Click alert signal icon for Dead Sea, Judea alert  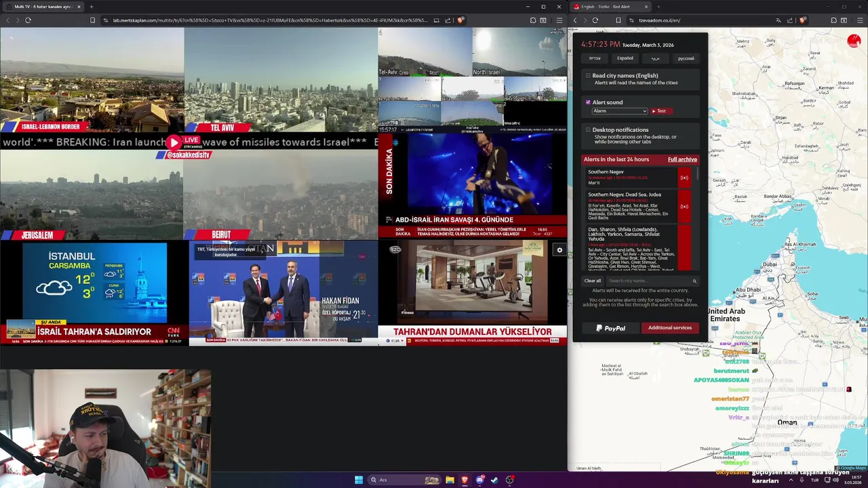click(684, 206)
